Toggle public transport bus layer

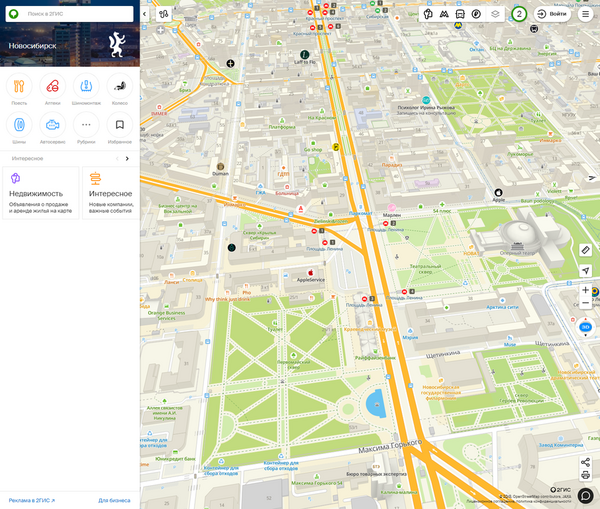click(459, 14)
